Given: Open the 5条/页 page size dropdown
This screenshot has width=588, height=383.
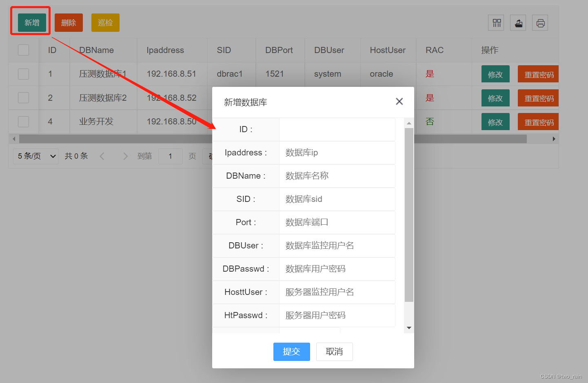Looking at the screenshot, I should (36, 156).
